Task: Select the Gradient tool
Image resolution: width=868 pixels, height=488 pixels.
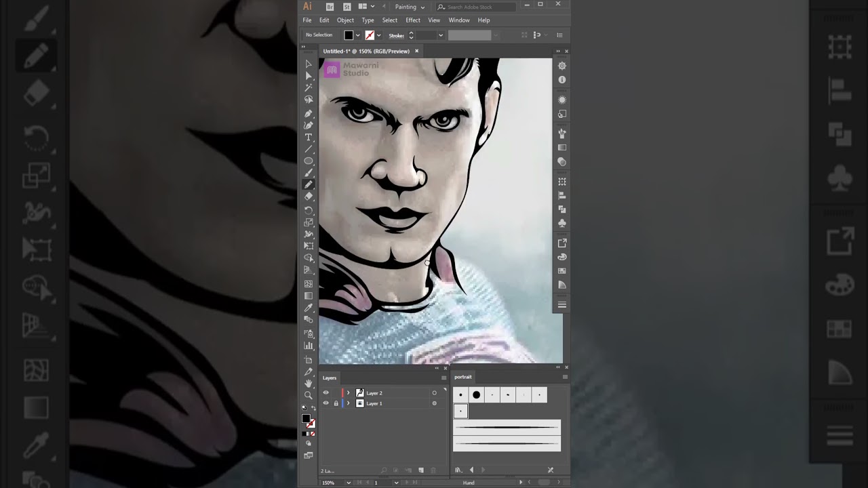Action: pyautogui.click(x=309, y=296)
